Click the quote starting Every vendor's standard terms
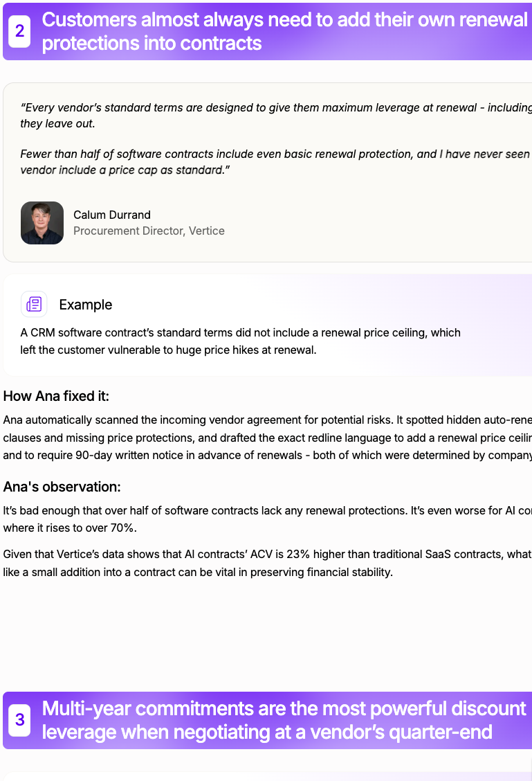 click(x=276, y=116)
